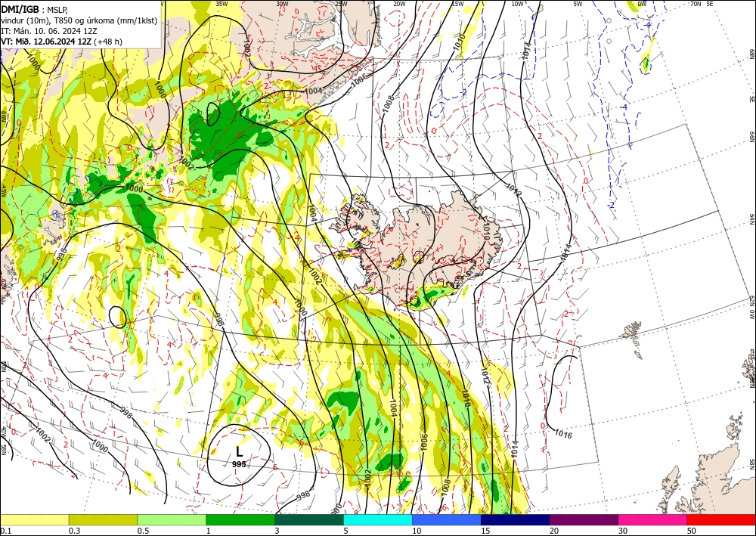Pick the blue 10–15 legend band
The width and height of the screenshot is (756, 536).
click(x=447, y=519)
